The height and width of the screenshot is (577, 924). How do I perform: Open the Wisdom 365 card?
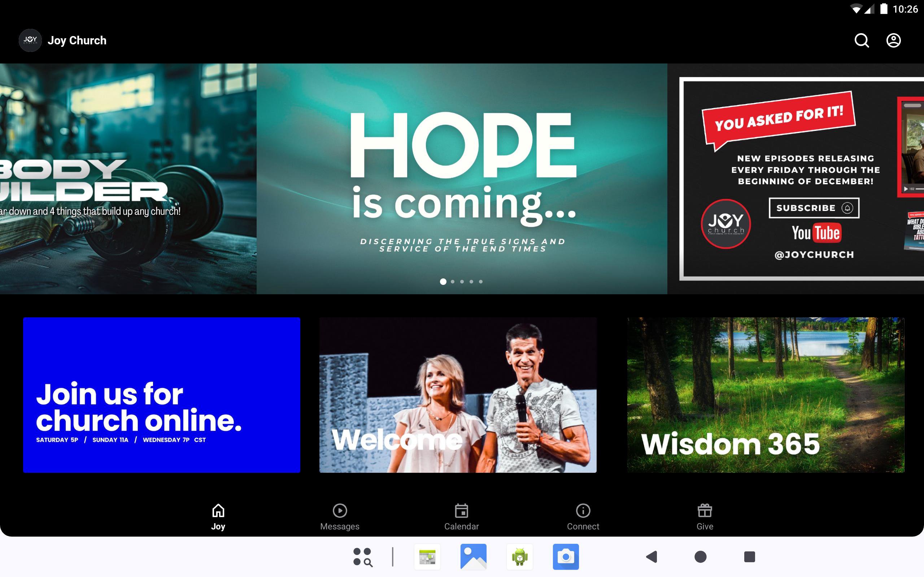point(766,395)
